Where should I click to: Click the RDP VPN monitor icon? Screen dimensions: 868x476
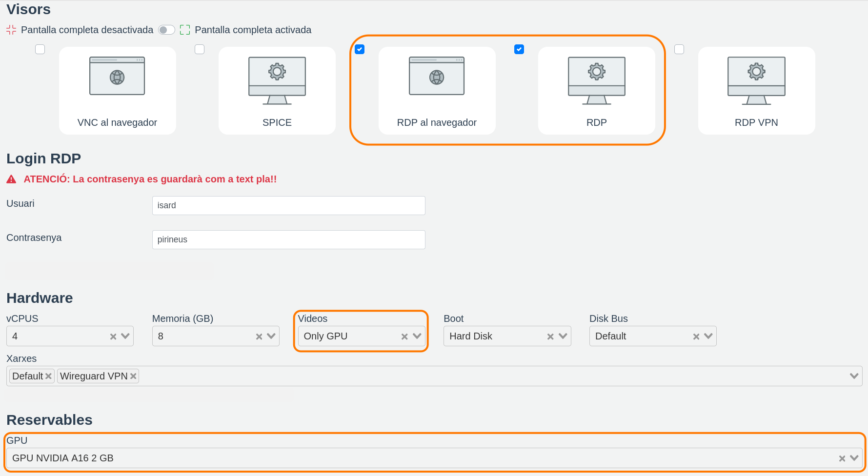[756, 80]
